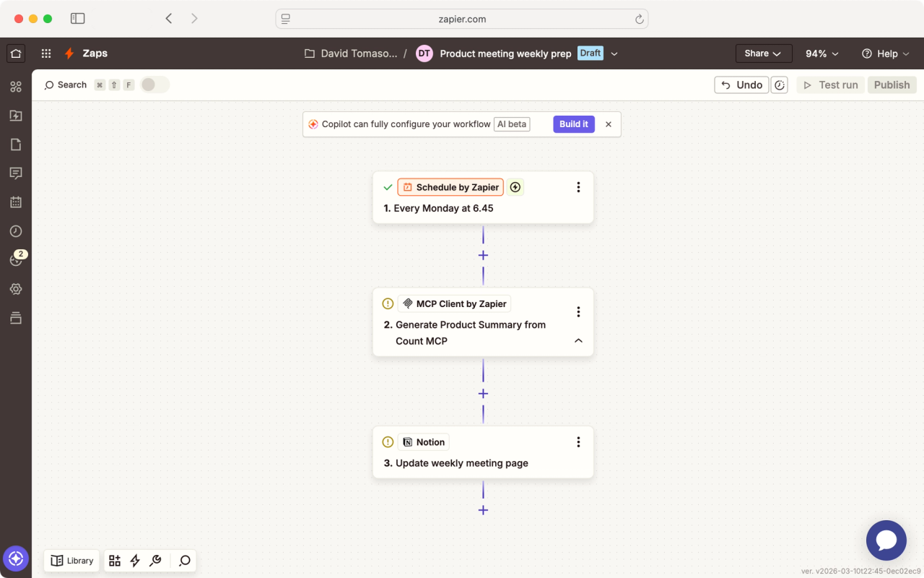Open Home via the house icon in sidebar
The height and width of the screenshot is (578, 924).
(x=16, y=53)
